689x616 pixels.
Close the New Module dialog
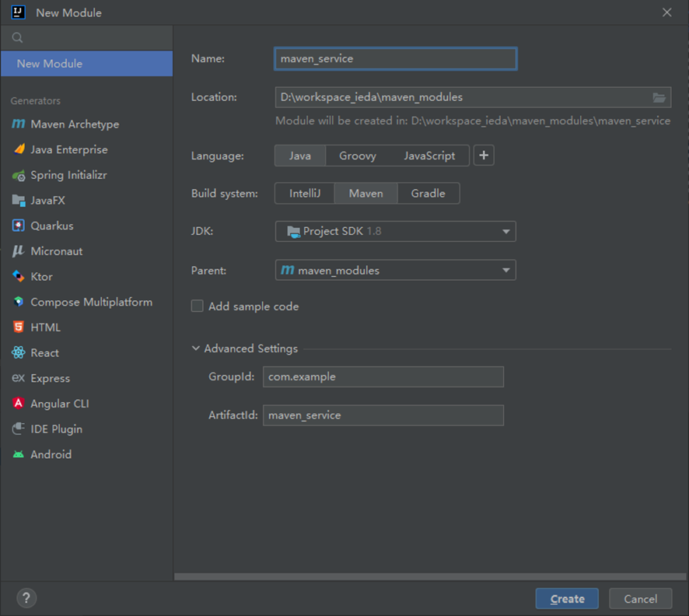pyautogui.click(x=666, y=12)
